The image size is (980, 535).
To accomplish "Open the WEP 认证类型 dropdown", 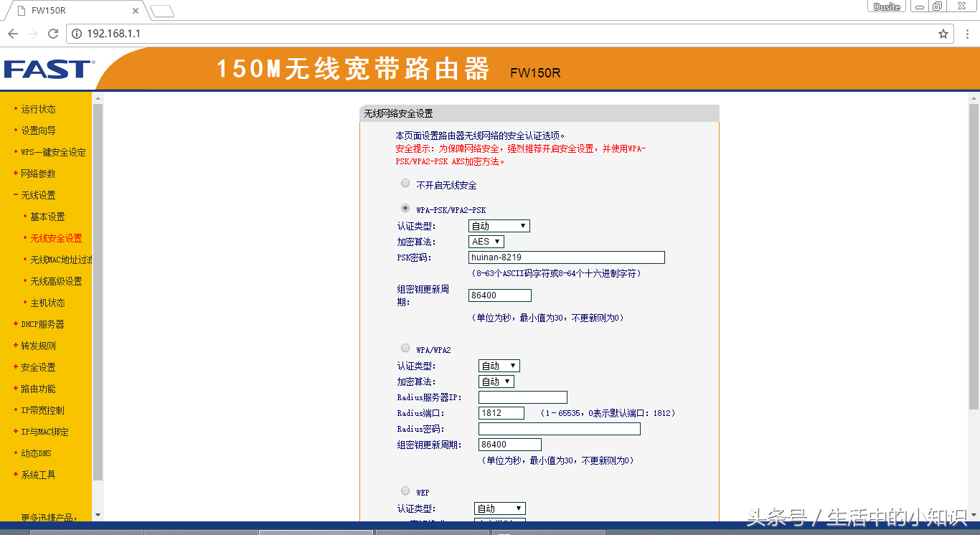I will click(500, 508).
